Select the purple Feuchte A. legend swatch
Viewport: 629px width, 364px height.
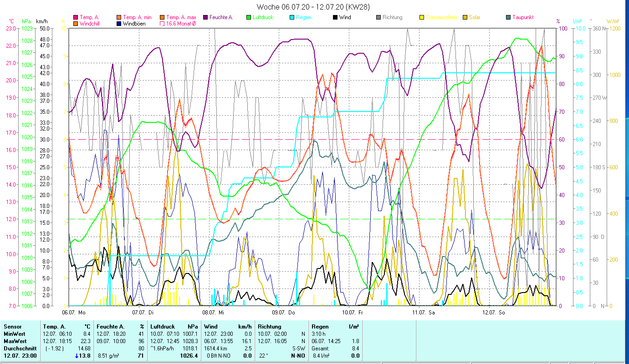click(x=205, y=17)
